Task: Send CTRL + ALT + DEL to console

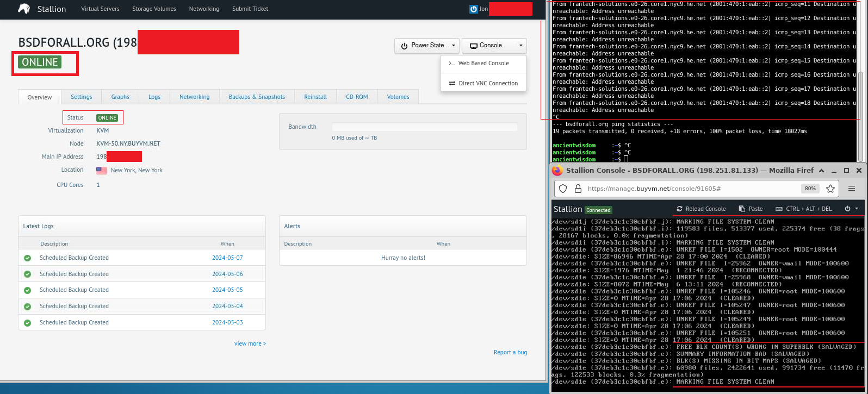Action: click(x=804, y=209)
